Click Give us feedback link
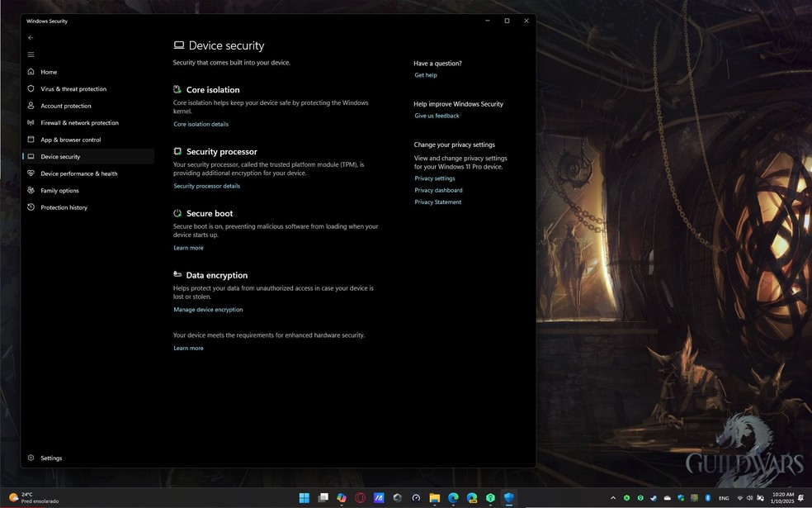 437,116
